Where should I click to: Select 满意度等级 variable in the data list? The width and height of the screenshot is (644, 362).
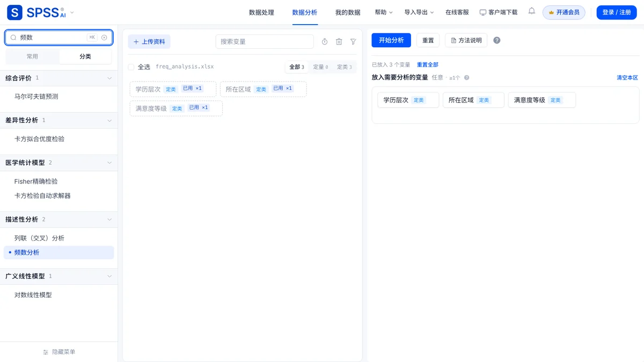pyautogui.click(x=176, y=108)
